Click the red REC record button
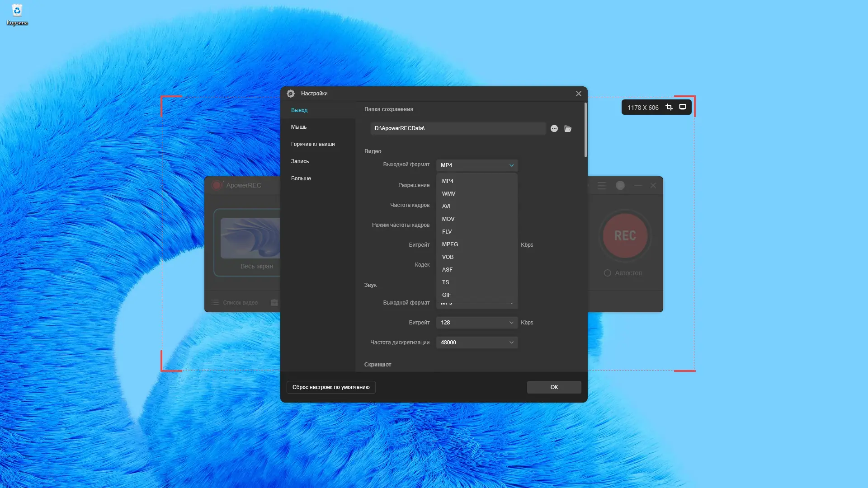 pyautogui.click(x=625, y=235)
